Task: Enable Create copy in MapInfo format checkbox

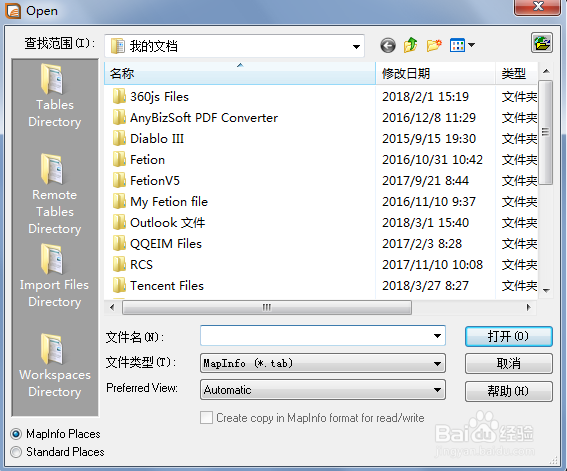Action: (x=206, y=418)
